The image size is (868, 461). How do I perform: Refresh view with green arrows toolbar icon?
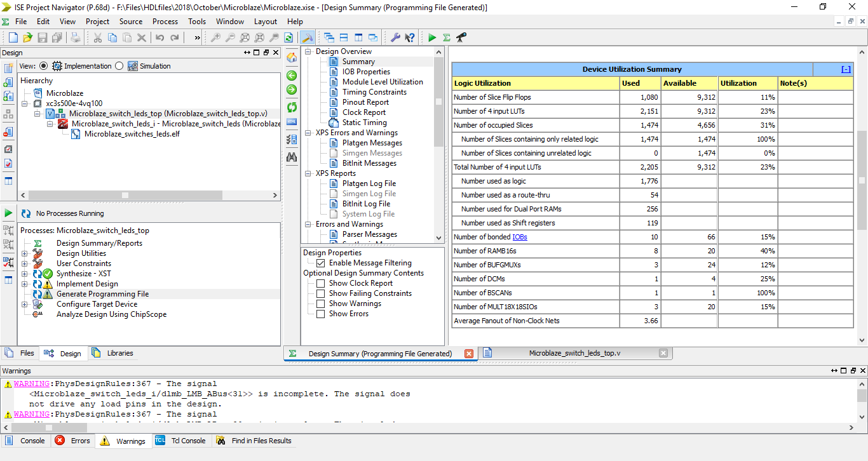pyautogui.click(x=288, y=37)
